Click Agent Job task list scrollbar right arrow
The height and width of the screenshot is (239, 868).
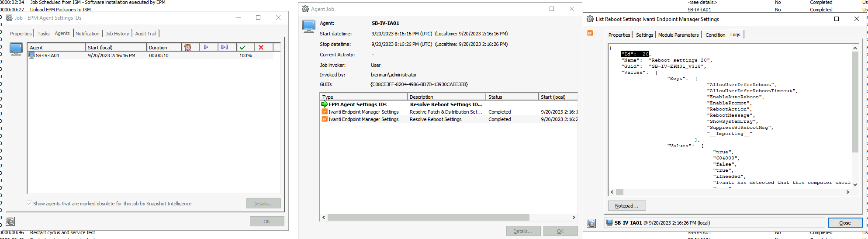(x=574, y=217)
